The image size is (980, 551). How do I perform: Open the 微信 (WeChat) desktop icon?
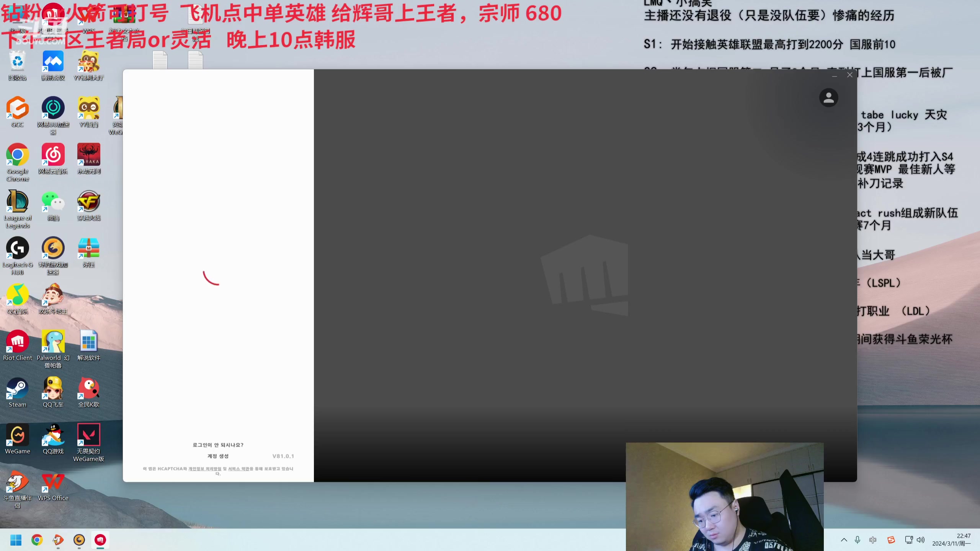pos(53,205)
